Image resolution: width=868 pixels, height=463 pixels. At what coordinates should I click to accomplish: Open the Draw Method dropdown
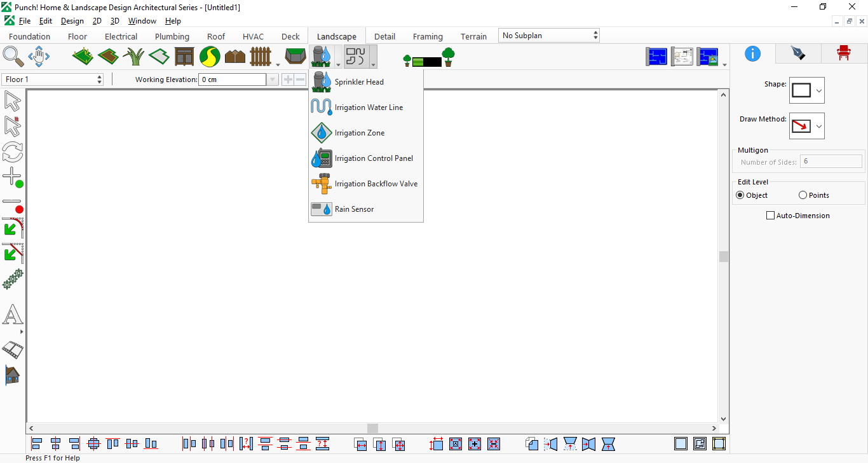point(807,126)
